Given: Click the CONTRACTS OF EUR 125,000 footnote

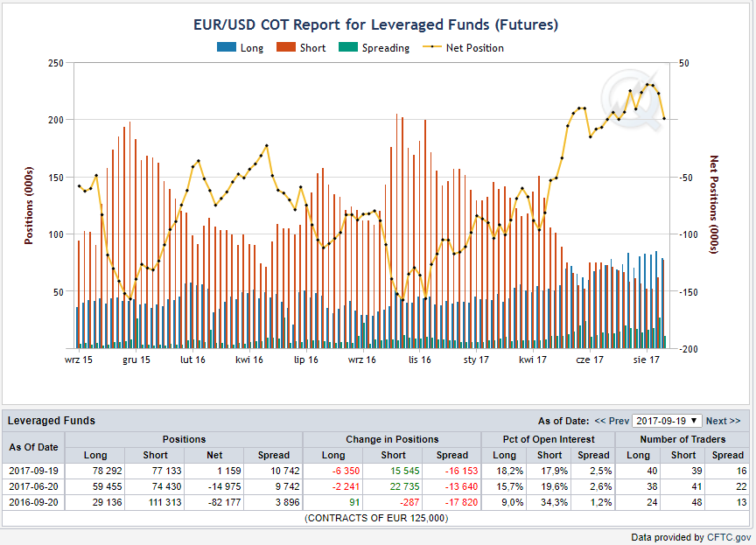Looking at the screenshot, I should [x=376, y=519].
